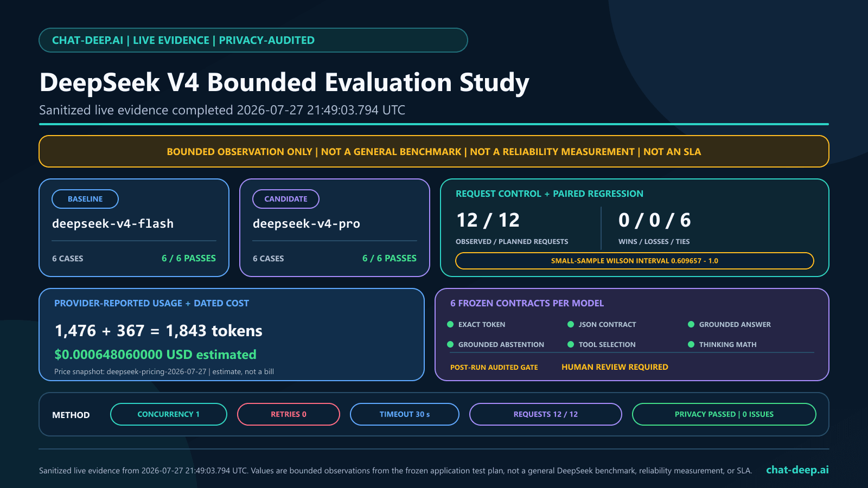This screenshot has height=488, width=868.
Task: Click the deepseek-v4-flash model name
Action: pyautogui.click(x=113, y=223)
